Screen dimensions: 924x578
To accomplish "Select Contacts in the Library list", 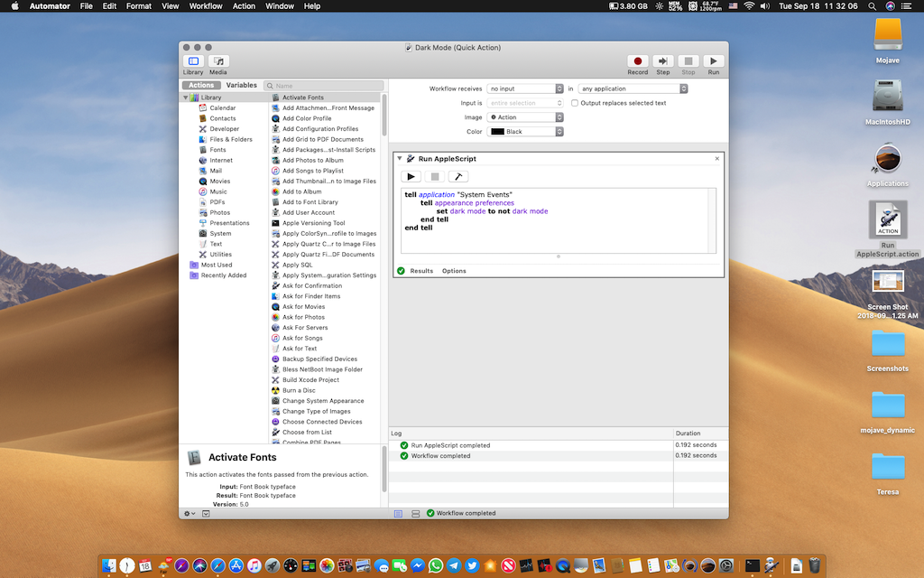I will click(223, 118).
